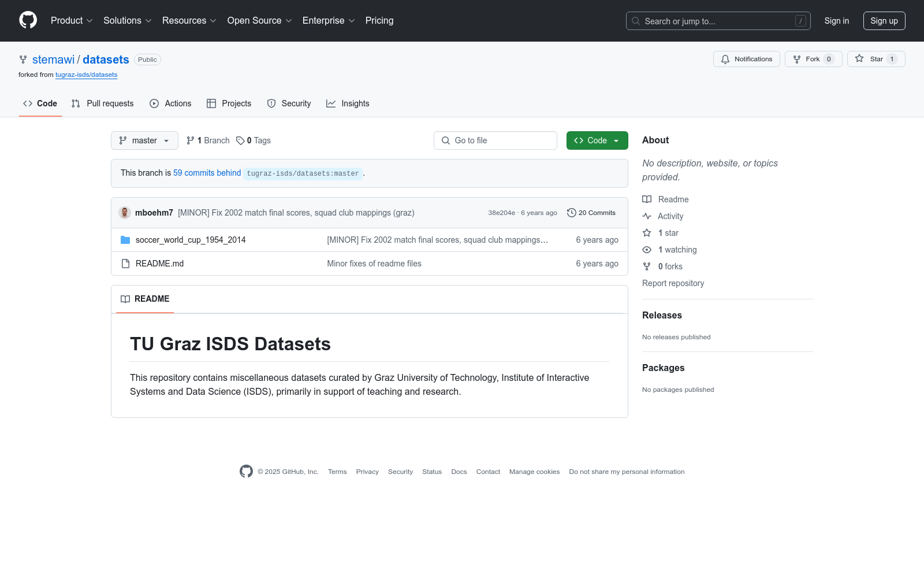This screenshot has height=578, width=924.
Task: Click the Readme link in About sidebar
Action: tap(666, 199)
